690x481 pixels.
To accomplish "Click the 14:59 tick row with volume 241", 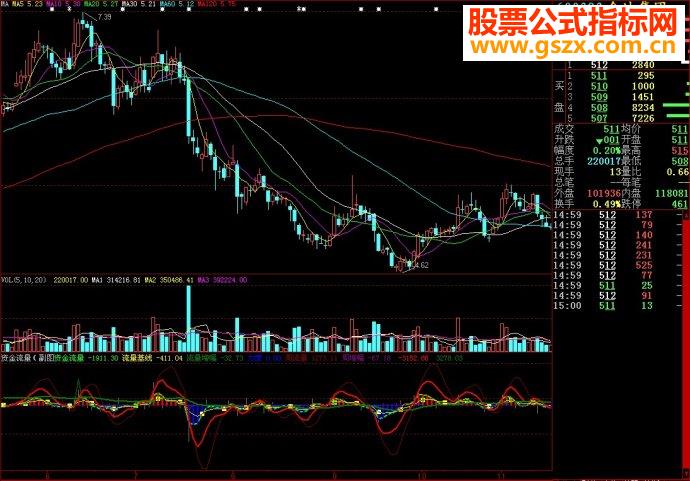I will point(603,245).
